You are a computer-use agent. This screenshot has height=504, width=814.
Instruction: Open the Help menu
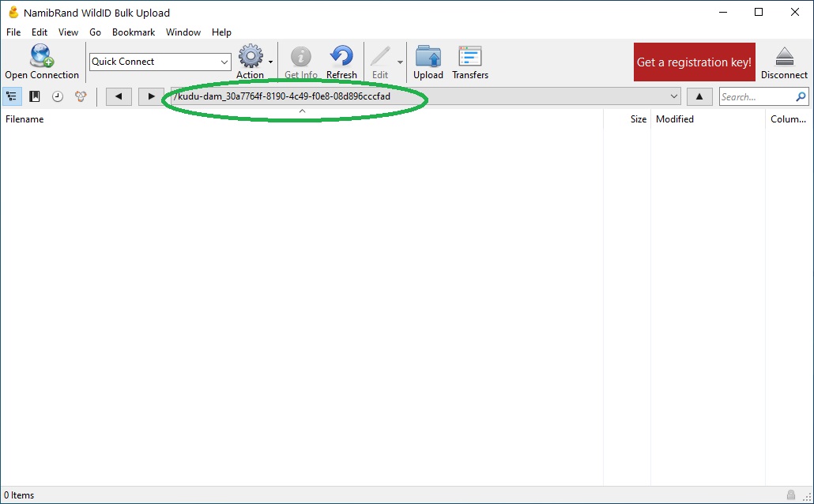[221, 32]
